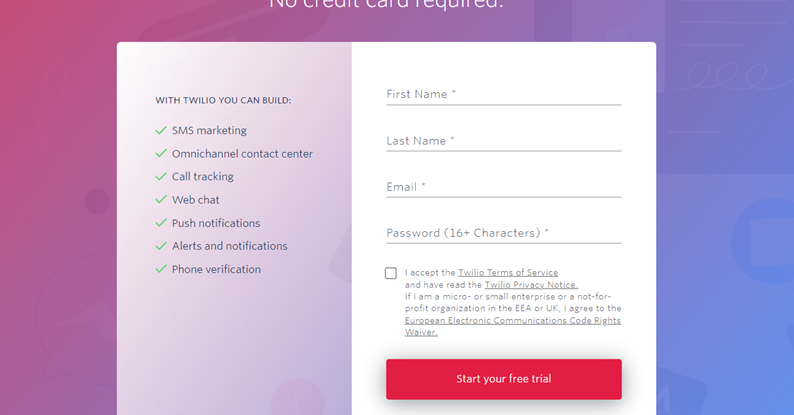
Task: Click the SMS marketing list item text
Action: 209,131
